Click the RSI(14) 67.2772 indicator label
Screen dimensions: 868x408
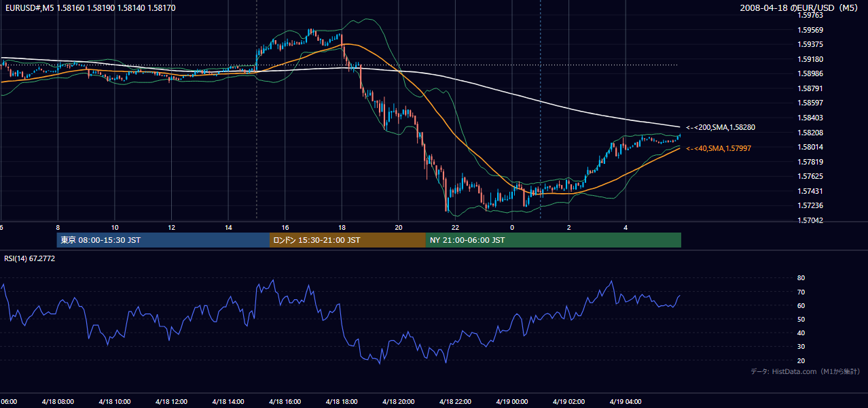pos(28,259)
